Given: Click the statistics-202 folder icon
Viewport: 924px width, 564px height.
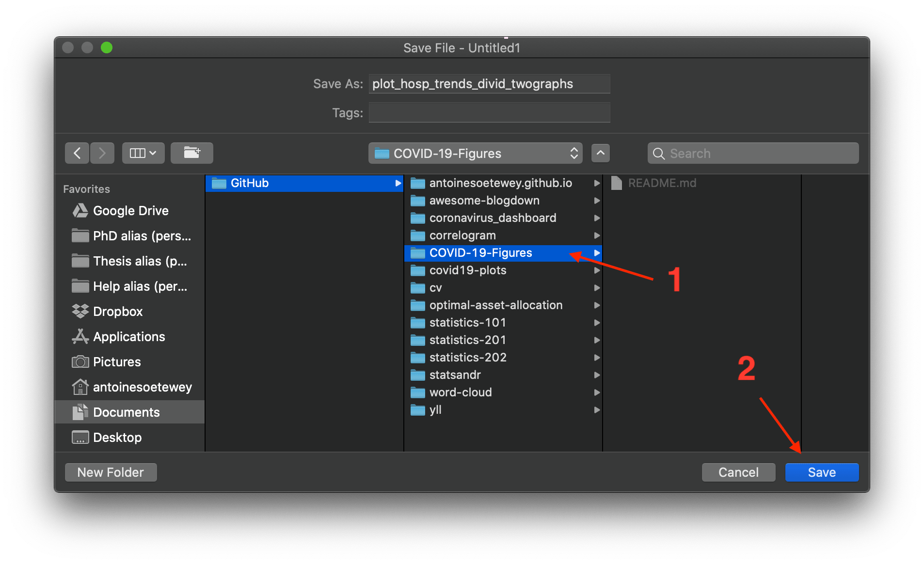Looking at the screenshot, I should (x=418, y=358).
